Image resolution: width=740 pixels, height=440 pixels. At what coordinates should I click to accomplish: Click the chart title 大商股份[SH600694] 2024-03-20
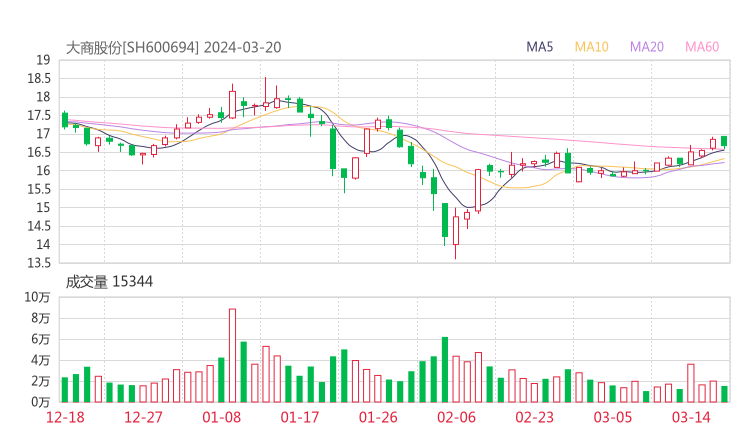(x=173, y=48)
